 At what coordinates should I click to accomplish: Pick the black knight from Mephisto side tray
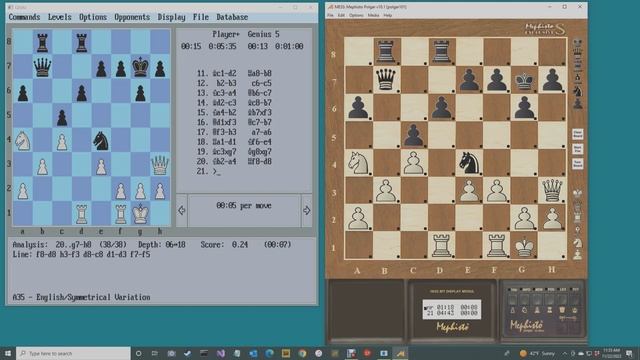click(x=577, y=91)
